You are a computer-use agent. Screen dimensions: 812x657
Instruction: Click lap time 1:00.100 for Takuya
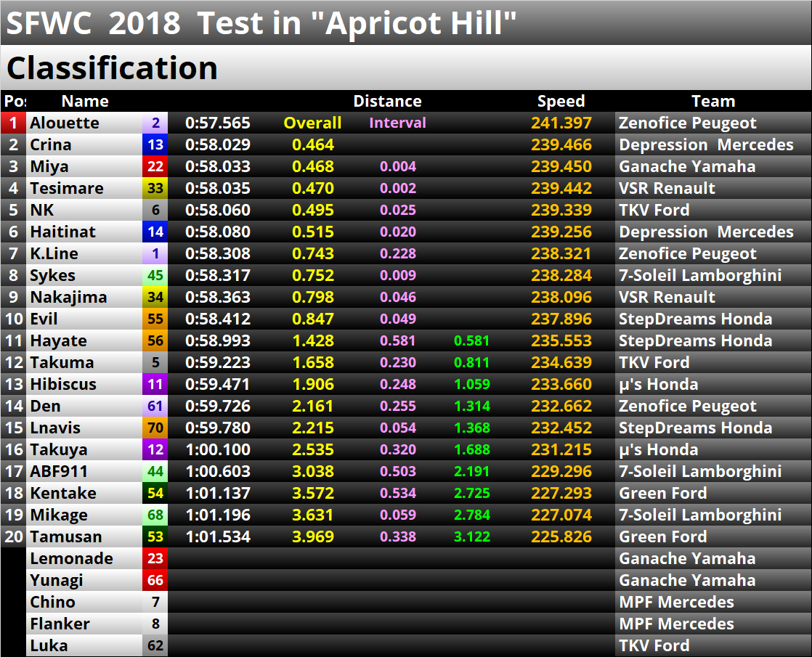tap(217, 449)
